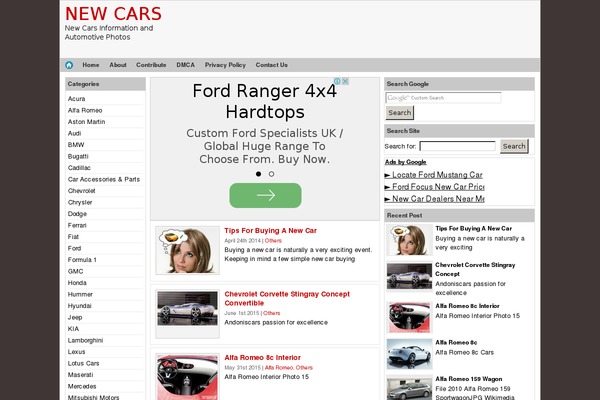This screenshot has width=600, height=400.
Task: Open the Hummer category
Action: (80, 294)
